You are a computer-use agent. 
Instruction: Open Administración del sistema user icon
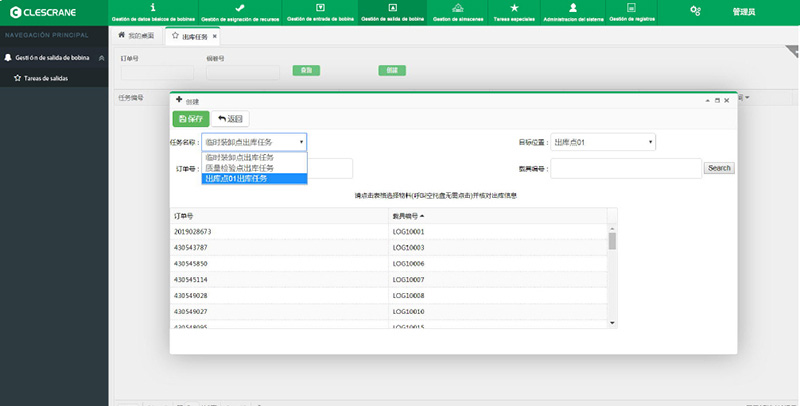pos(573,8)
